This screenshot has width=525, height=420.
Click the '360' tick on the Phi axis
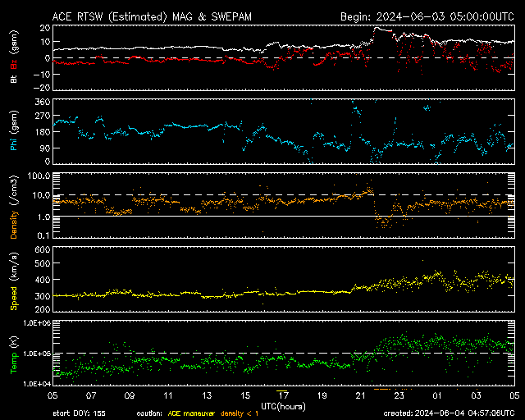tap(43, 102)
